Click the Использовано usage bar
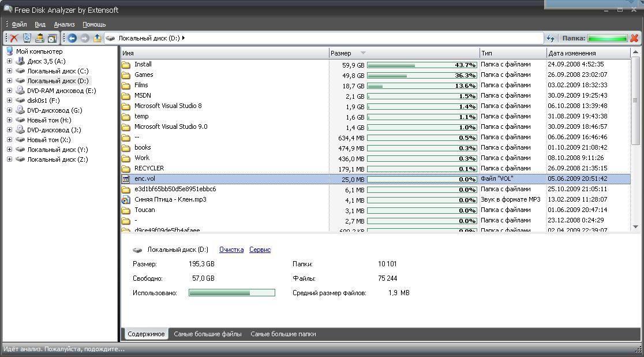The width and height of the screenshot is (644, 357). click(231, 293)
